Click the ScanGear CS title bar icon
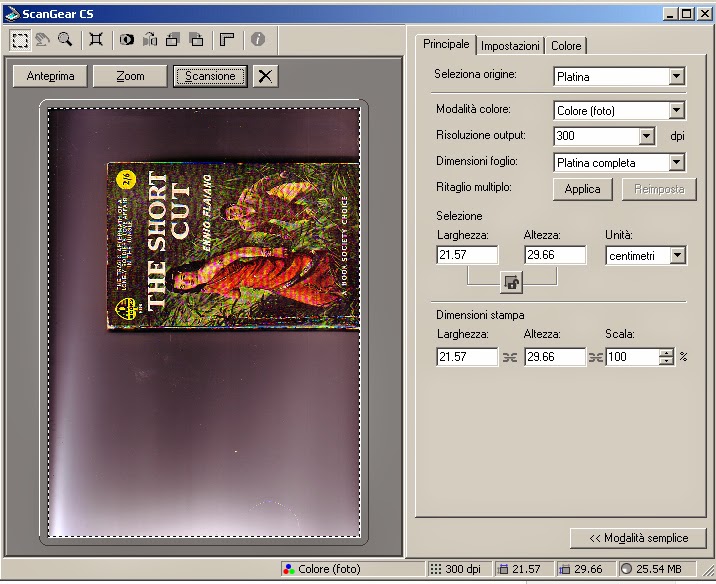The image size is (716, 584). point(12,14)
